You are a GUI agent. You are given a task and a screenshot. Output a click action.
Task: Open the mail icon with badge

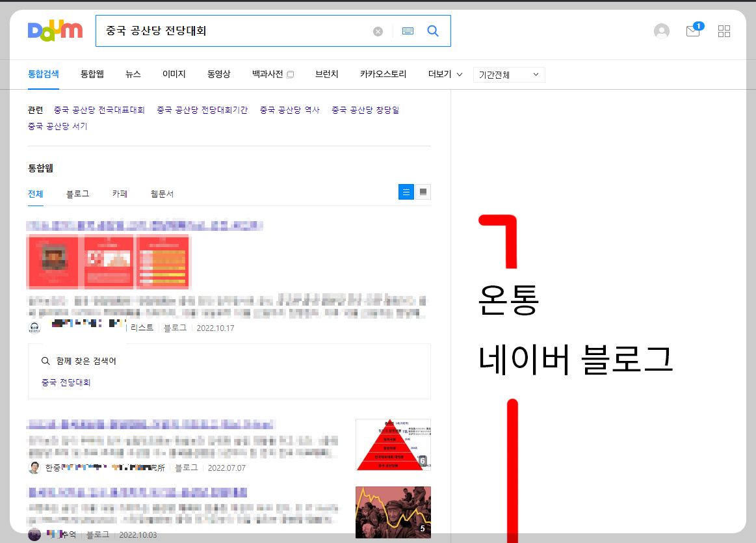pos(694,30)
